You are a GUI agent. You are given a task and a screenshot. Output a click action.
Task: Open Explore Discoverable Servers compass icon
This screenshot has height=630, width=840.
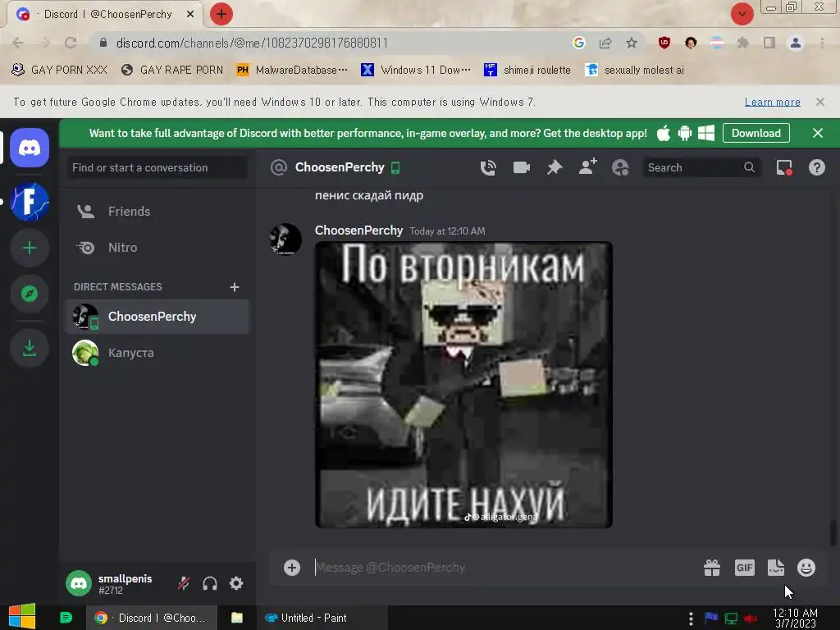click(x=30, y=294)
